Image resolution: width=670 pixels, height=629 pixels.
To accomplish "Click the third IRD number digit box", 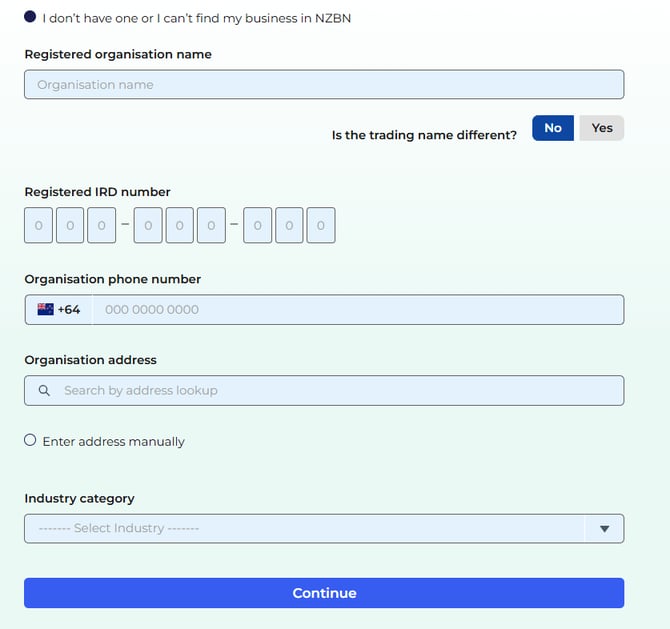I will coord(101,226).
